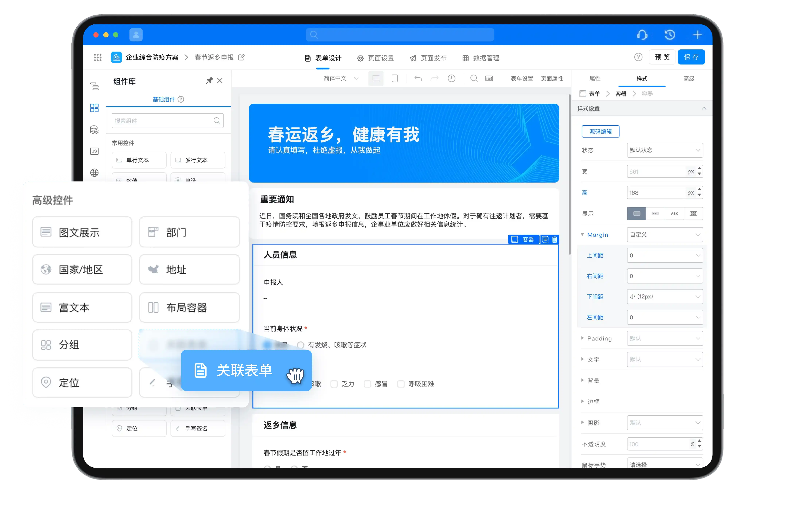Screen dimensions: 795x532
Task: Click the undo arrow in toolbar
Action: pos(418,78)
